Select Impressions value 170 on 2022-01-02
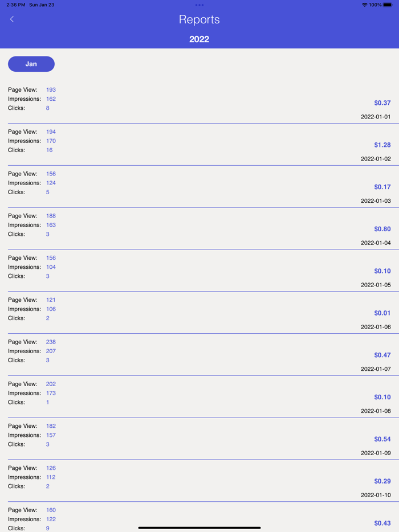This screenshot has height=532, width=399. click(51, 141)
